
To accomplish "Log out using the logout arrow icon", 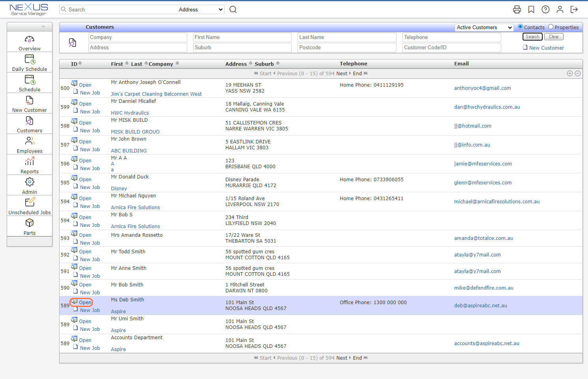I will [x=574, y=9].
